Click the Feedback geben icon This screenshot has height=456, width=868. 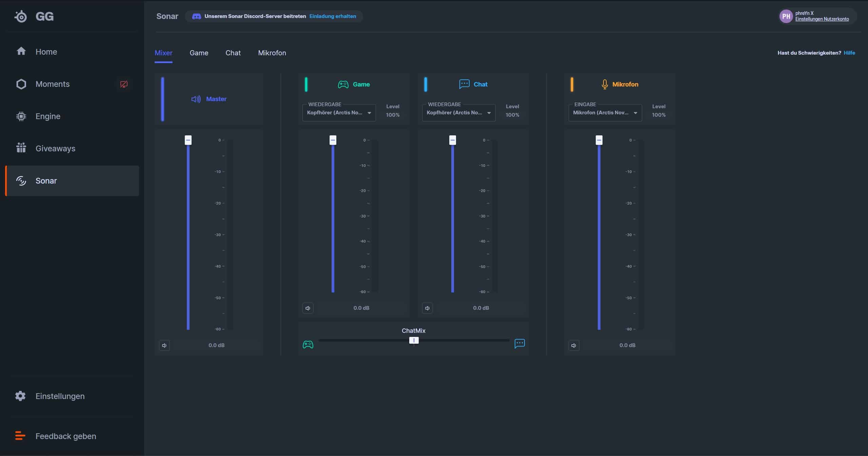20,436
